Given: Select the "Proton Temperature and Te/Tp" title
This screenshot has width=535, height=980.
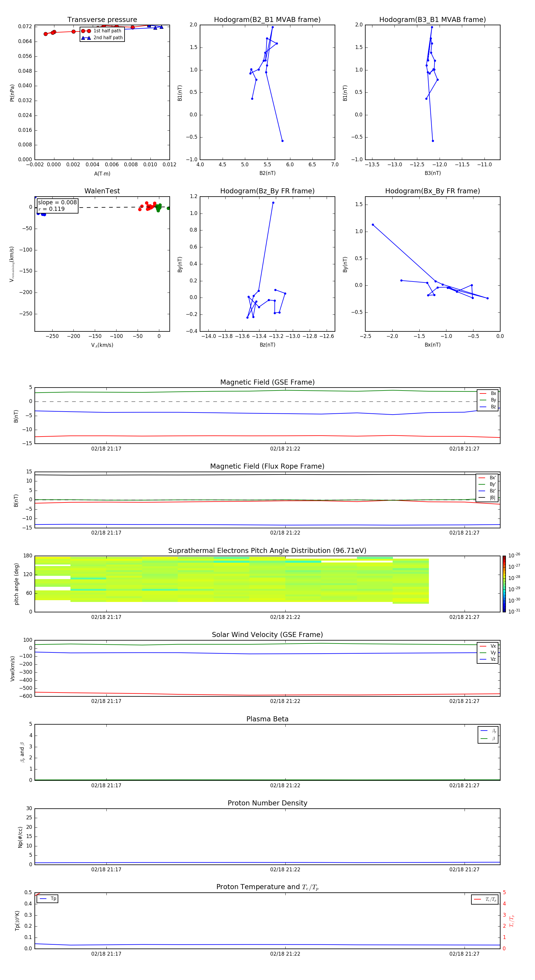Looking at the screenshot, I should [x=267, y=887].
